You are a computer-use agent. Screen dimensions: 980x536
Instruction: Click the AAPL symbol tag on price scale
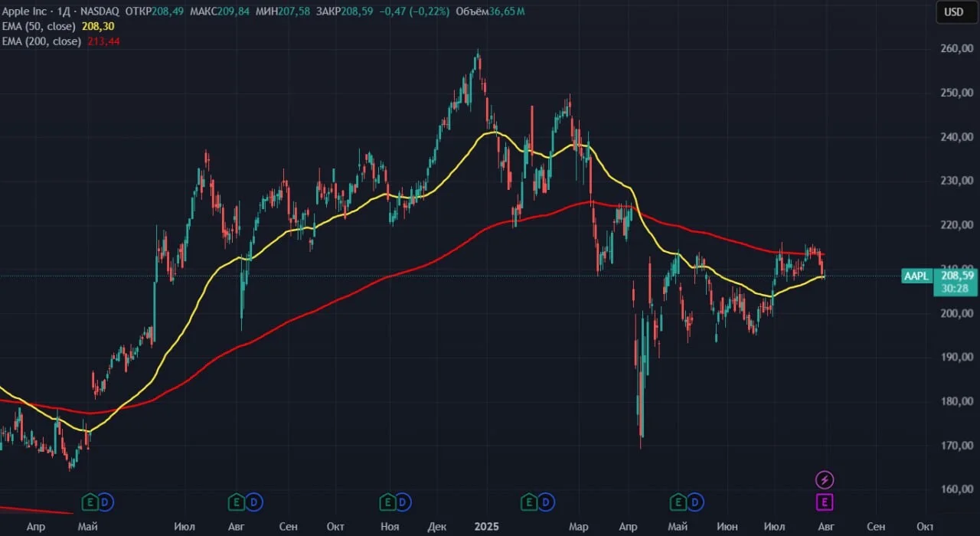pyautogui.click(x=916, y=276)
